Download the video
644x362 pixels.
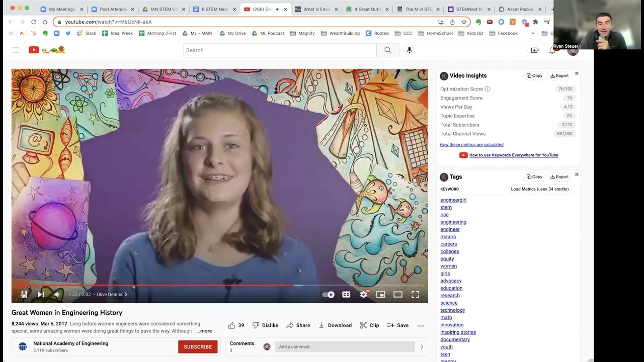pyautogui.click(x=335, y=325)
